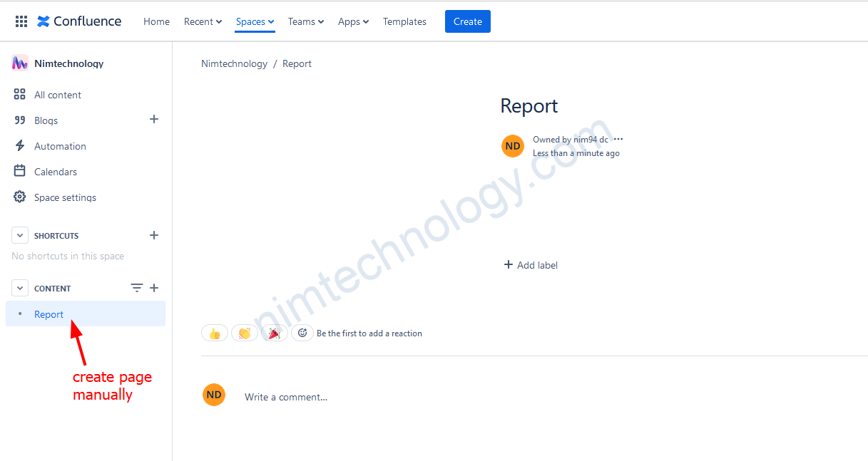React with the thumbs up emoji
The width and height of the screenshot is (868, 461).
[x=215, y=333]
